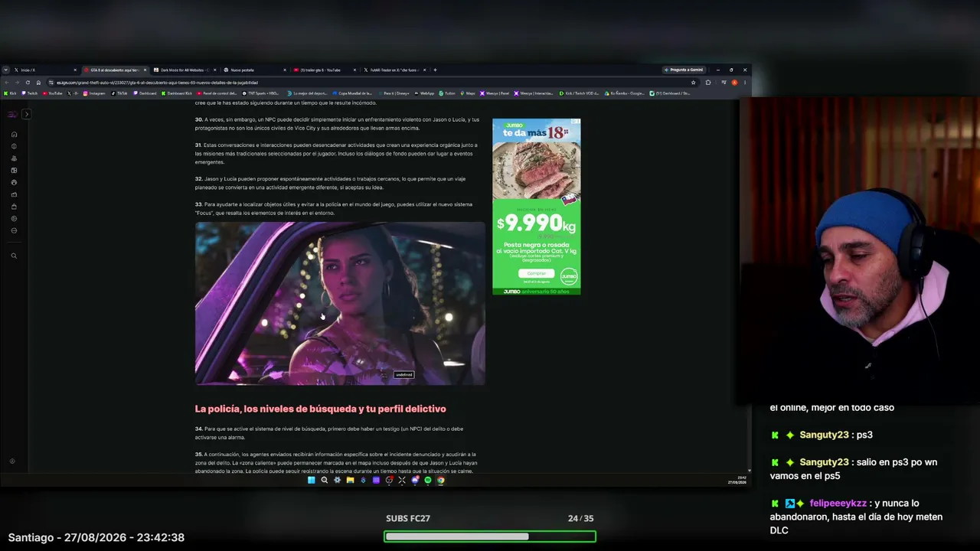Open the Instagram bookmark
Viewport: 980px width, 551px height.
pyautogui.click(x=94, y=93)
